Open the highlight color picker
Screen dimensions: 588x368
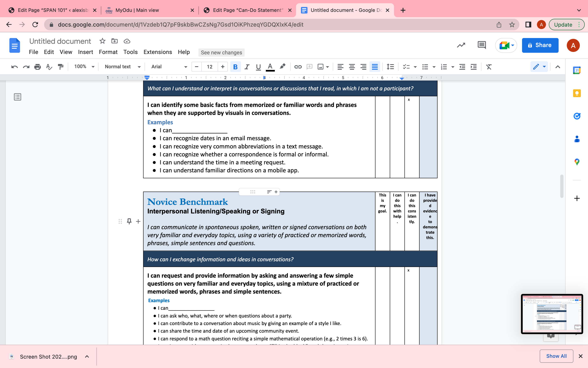click(282, 67)
